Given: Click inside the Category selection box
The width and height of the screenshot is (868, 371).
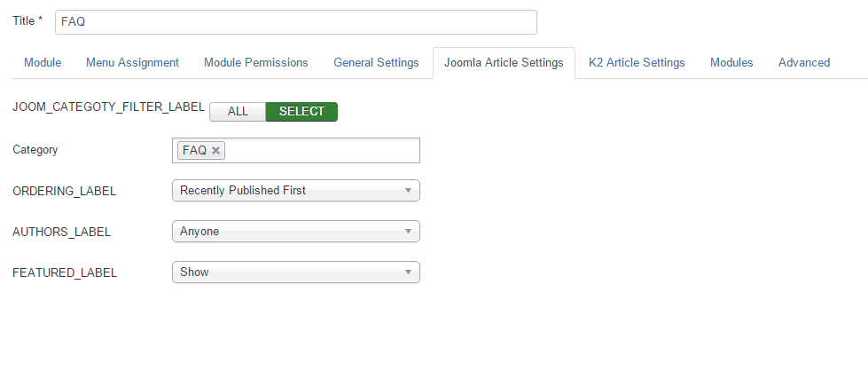Looking at the screenshot, I should pyautogui.click(x=319, y=151).
